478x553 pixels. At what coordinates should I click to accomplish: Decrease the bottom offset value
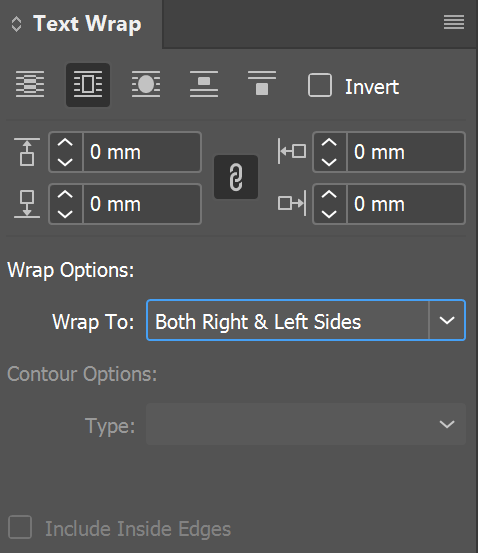(65, 214)
